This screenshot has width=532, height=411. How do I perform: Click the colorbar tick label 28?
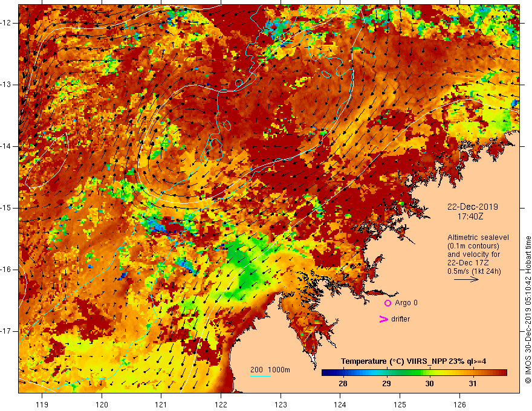[x=343, y=384]
